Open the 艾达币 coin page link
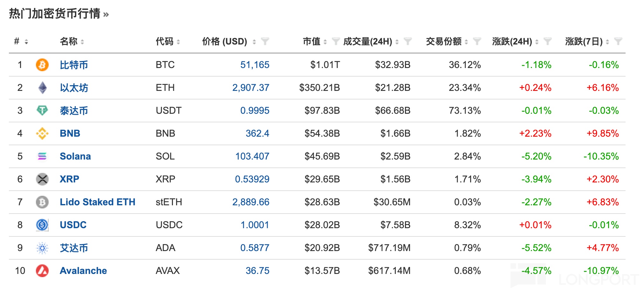644x293 pixels. point(74,248)
